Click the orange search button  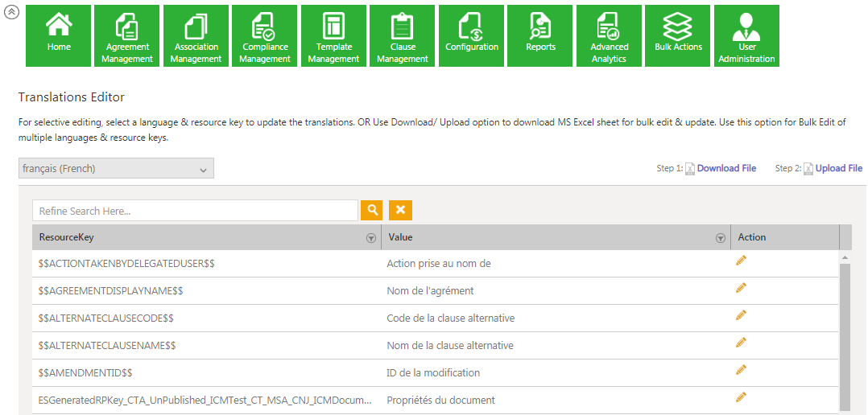[x=372, y=211]
